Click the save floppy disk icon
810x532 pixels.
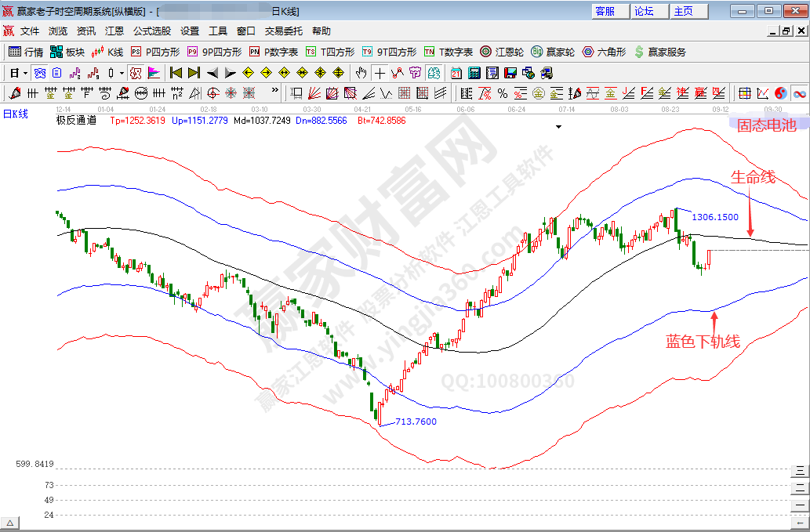click(510, 73)
